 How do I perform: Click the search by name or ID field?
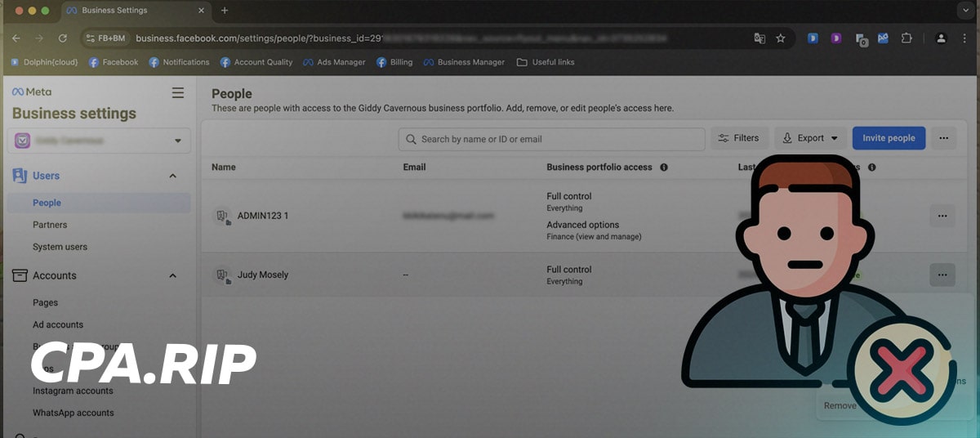click(551, 139)
